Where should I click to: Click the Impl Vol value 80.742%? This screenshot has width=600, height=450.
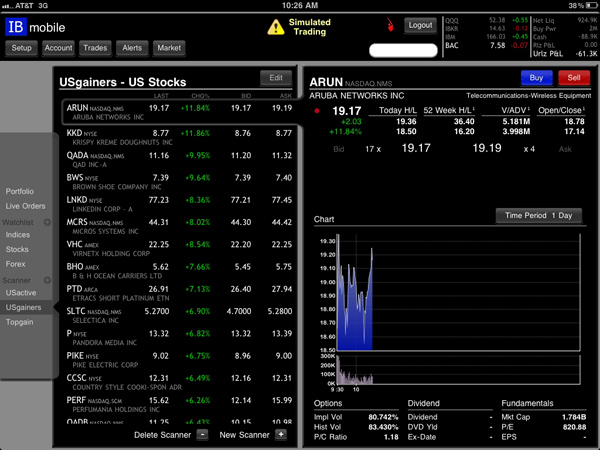pyautogui.click(x=383, y=417)
